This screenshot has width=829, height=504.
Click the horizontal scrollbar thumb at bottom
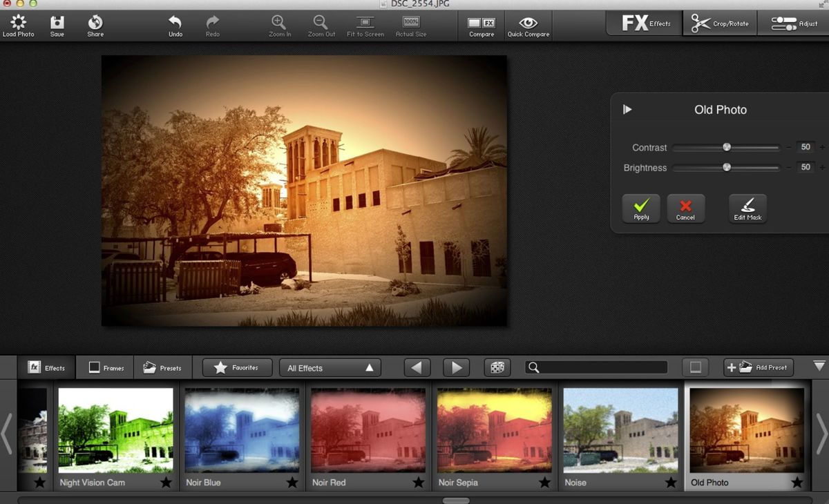pos(456,501)
